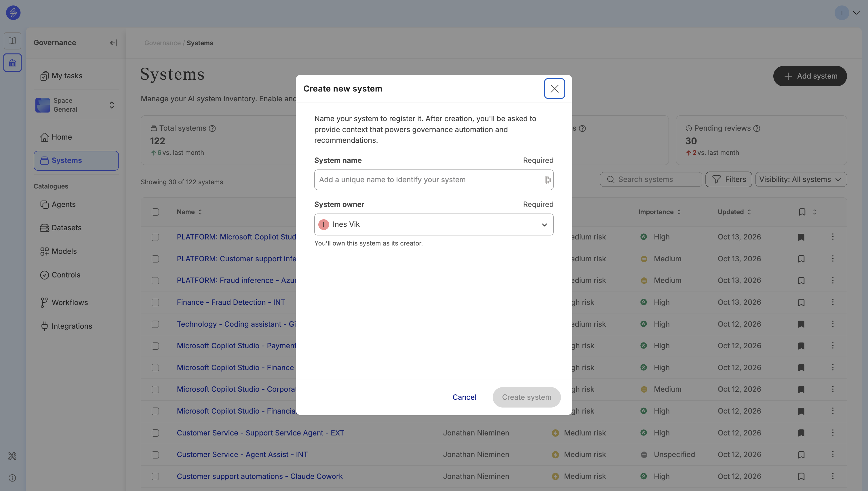Viewport: 868px width, 491px height.
Task: Click the Create system button
Action: [x=526, y=397]
